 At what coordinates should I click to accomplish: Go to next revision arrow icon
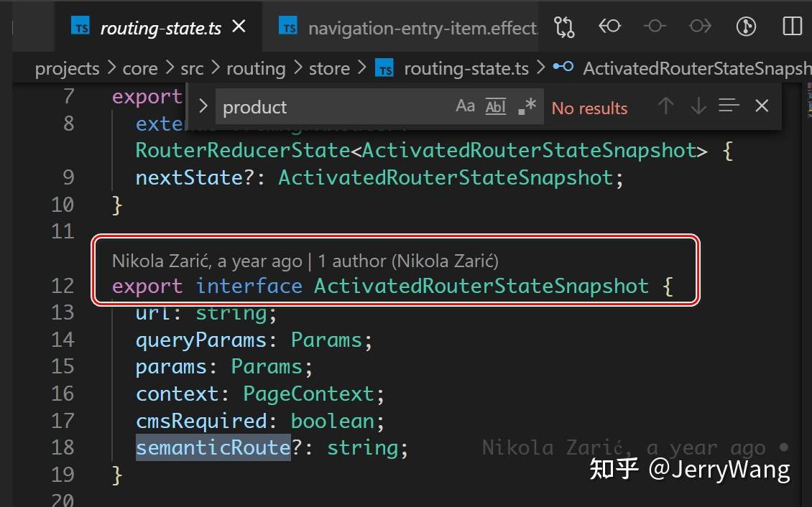coord(700,26)
